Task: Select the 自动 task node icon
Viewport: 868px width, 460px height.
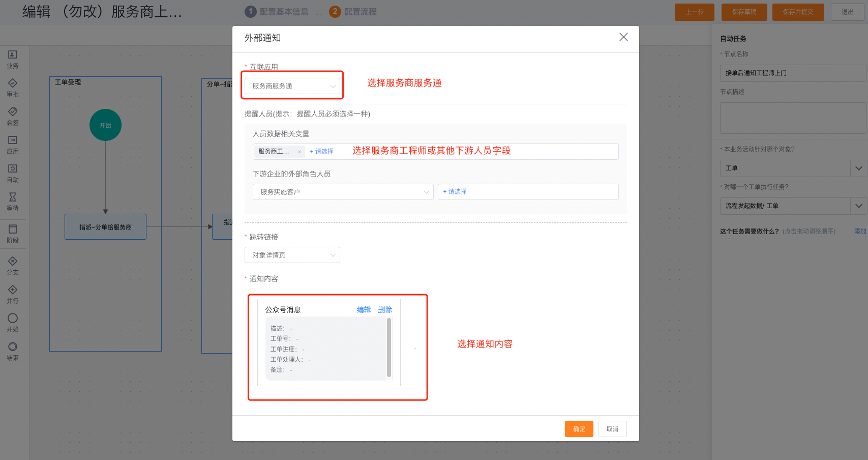Action: pos(13,168)
